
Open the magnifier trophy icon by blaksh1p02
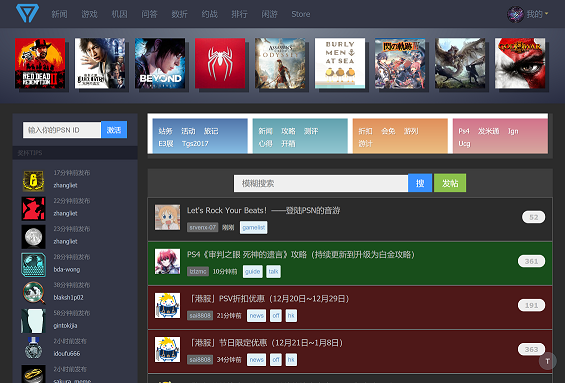[x=34, y=293]
